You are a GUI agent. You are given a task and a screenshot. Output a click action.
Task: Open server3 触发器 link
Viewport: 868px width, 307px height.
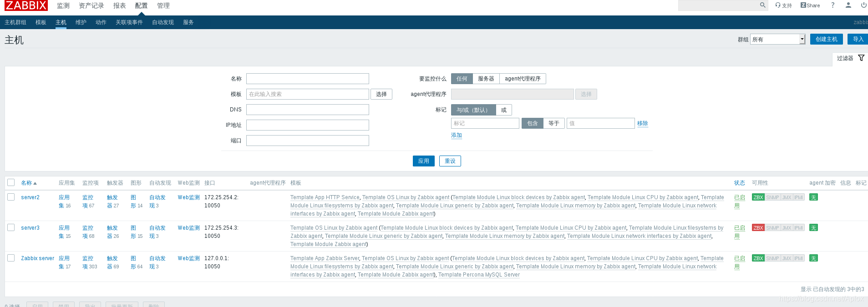point(112,232)
